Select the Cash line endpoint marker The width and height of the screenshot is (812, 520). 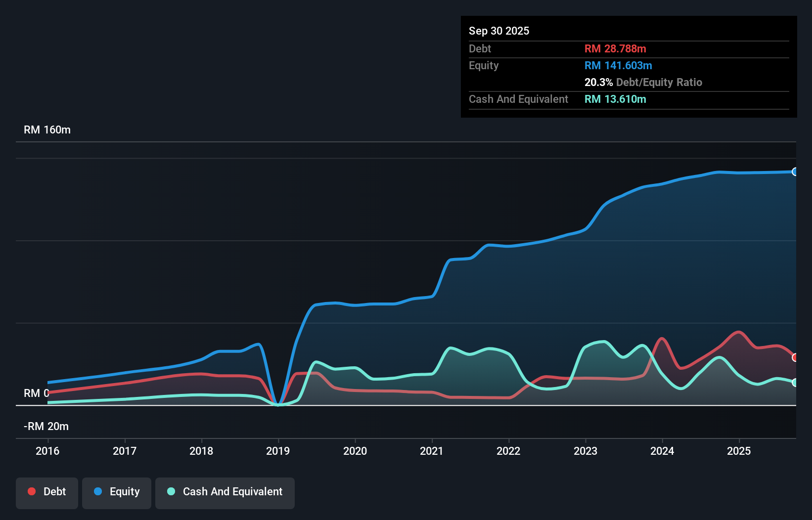point(795,382)
